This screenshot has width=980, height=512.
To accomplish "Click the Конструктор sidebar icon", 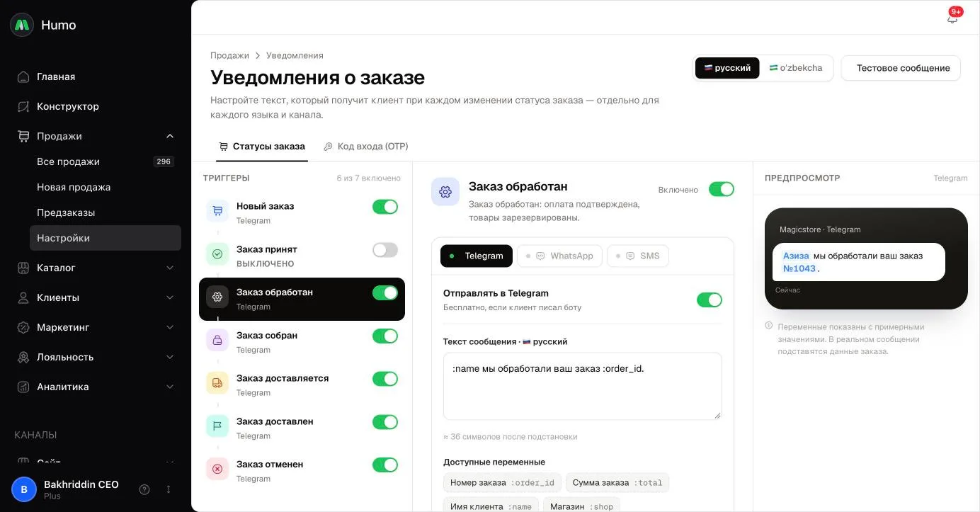I will (x=23, y=106).
